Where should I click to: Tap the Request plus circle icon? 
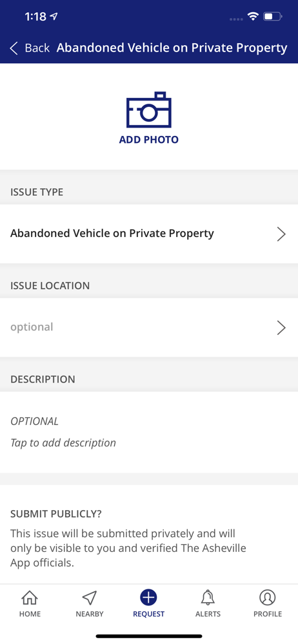148,597
